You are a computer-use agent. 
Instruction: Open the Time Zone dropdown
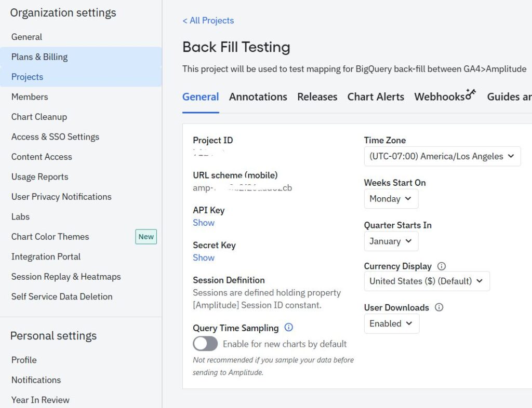coord(442,156)
